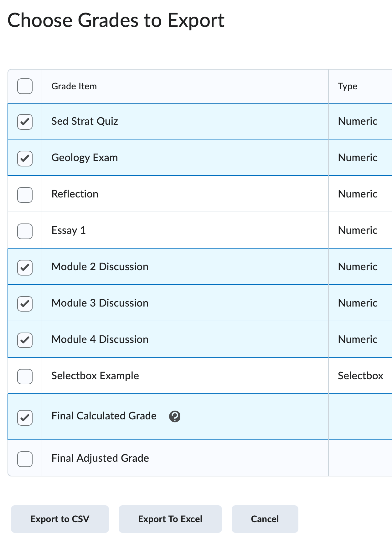
Task: Uncheck the Sed Strat Quiz grade item
Action: pyautogui.click(x=25, y=122)
